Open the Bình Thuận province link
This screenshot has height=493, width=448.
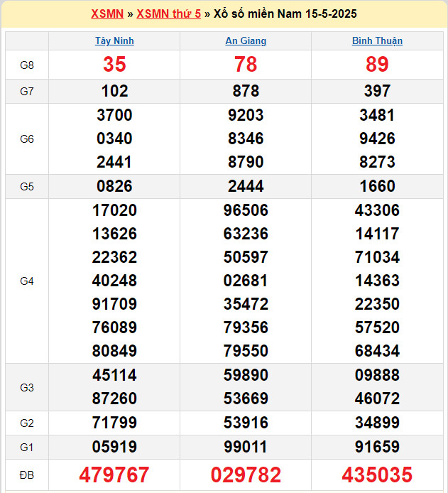[x=377, y=41]
